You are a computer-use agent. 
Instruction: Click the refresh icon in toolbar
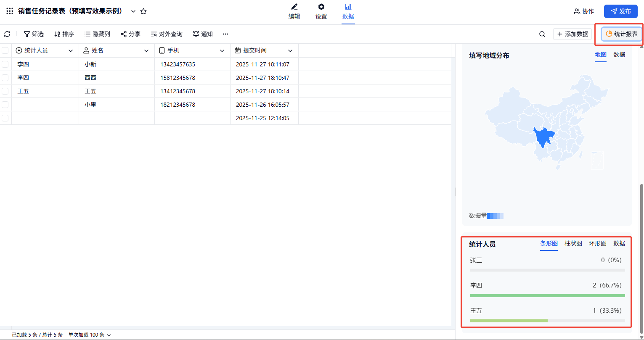coord(7,34)
